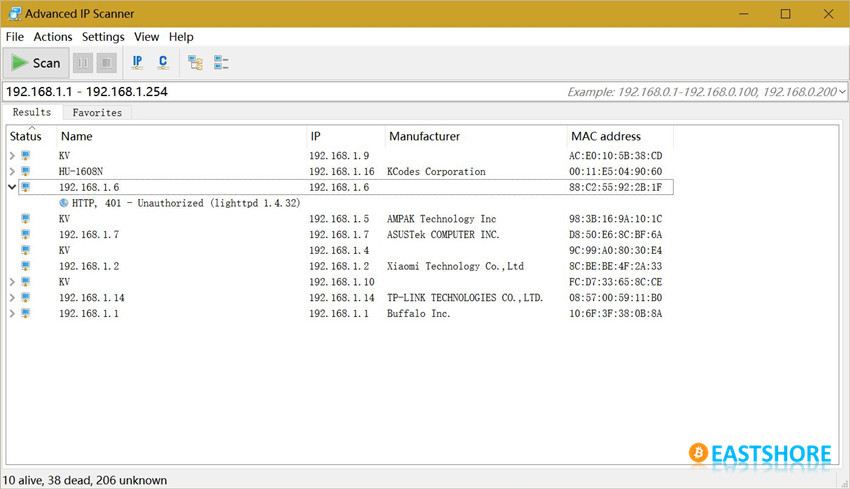
Task: Start the network Scan
Action: click(x=36, y=63)
